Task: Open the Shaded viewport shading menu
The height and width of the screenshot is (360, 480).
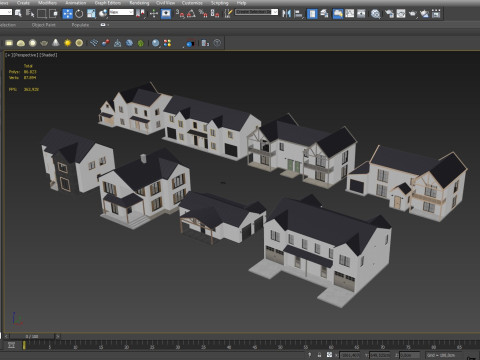Action: click(x=49, y=55)
